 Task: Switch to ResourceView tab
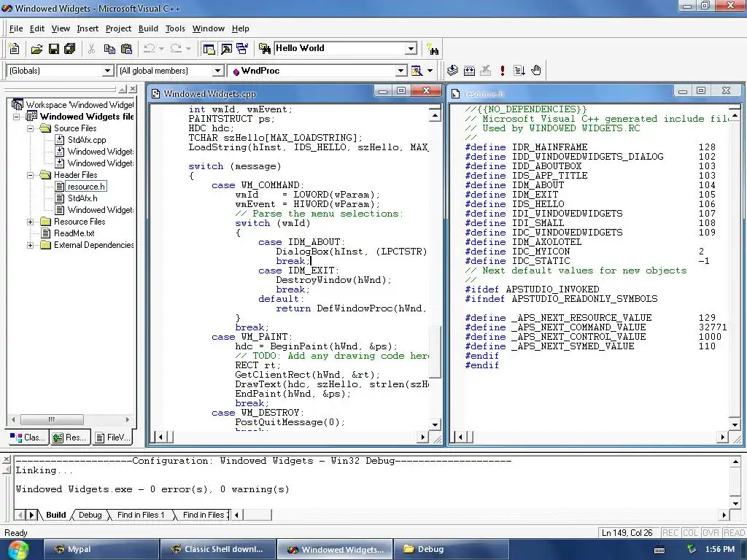coord(69,437)
